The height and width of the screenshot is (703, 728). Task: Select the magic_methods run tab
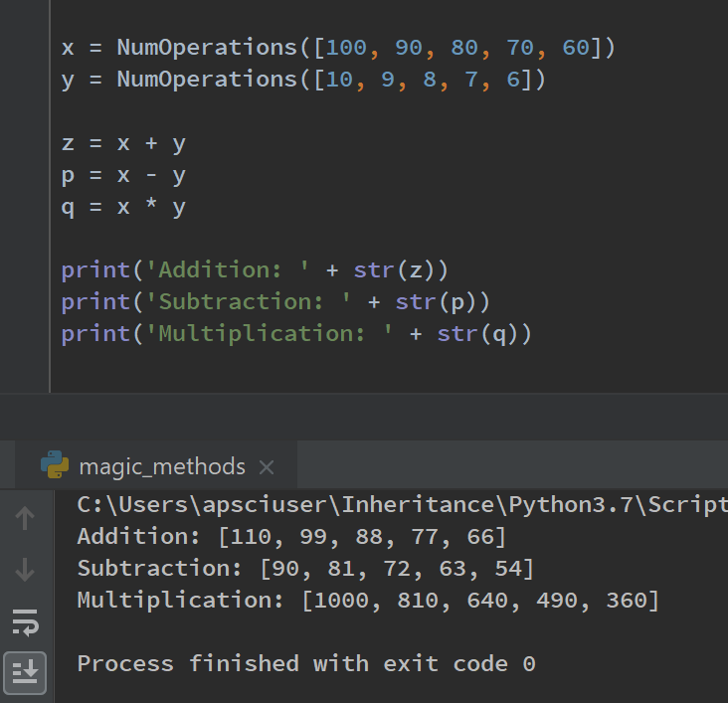(161, 466)
